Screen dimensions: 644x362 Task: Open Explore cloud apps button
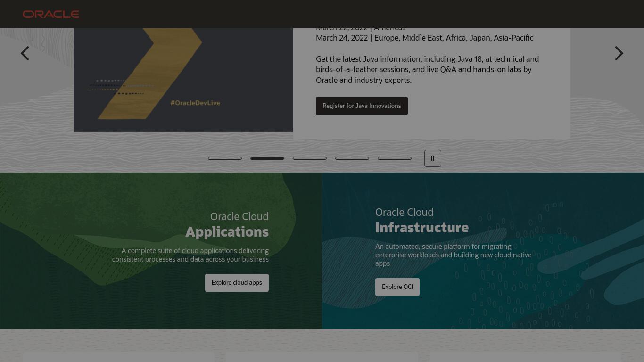pos(237,283)
